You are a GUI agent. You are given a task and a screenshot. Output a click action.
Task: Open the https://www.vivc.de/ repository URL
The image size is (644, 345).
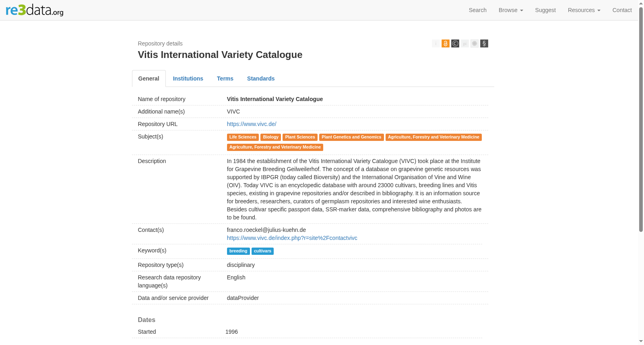252,124
